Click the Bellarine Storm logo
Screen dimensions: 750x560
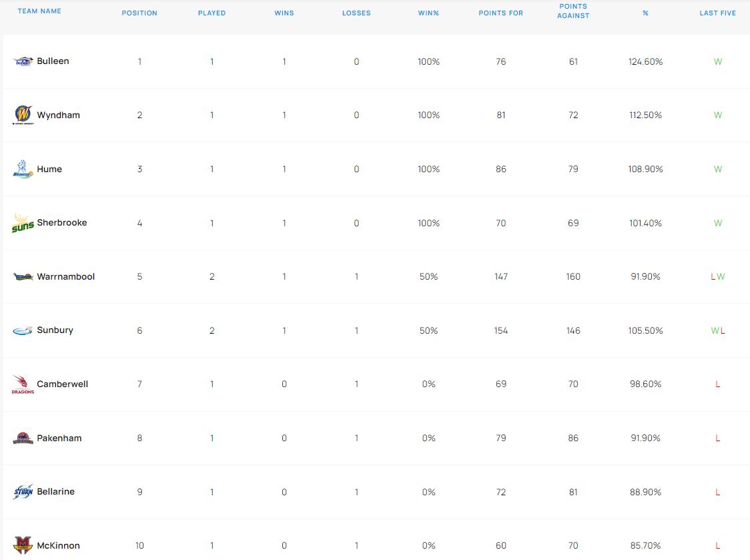click(23, 491)
